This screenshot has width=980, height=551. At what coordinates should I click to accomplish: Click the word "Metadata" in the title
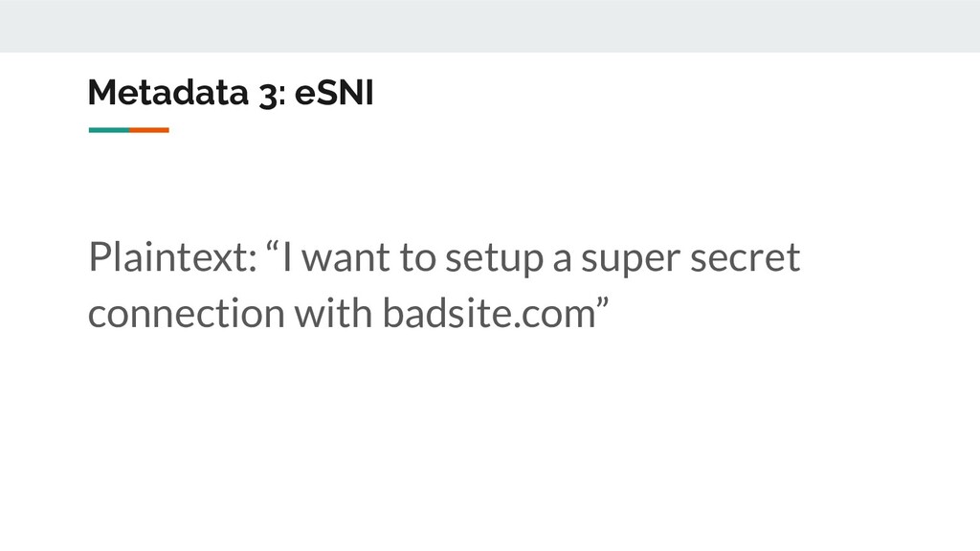click(168, 93)
